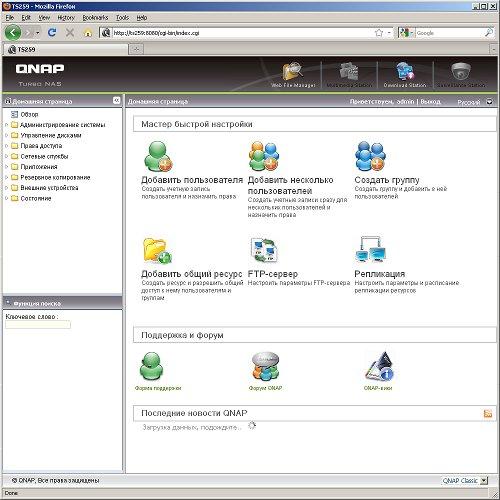Open the Download Station icon
This screenshot has width=500, height=500.
(x=405, y=71)
